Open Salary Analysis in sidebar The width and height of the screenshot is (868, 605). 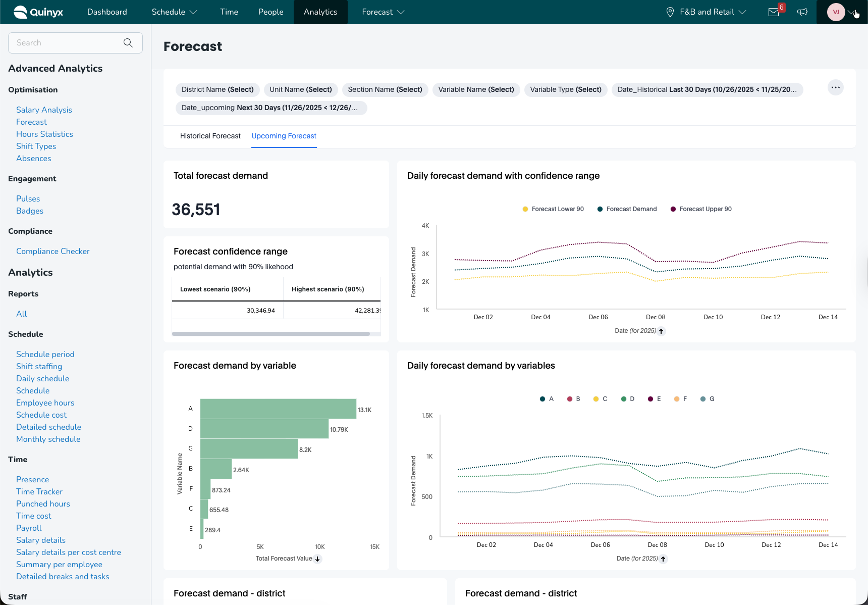point(44,110)
